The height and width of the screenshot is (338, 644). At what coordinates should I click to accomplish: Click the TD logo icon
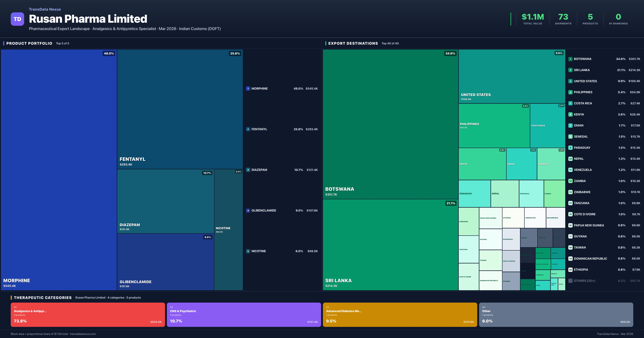[17, 19]
